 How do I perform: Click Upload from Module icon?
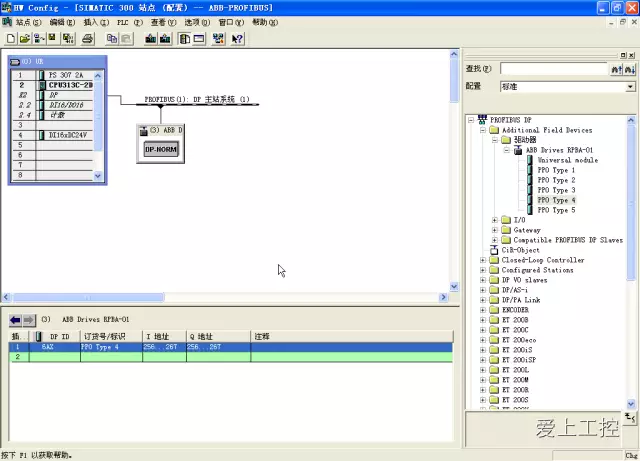[x=165, y=39]
